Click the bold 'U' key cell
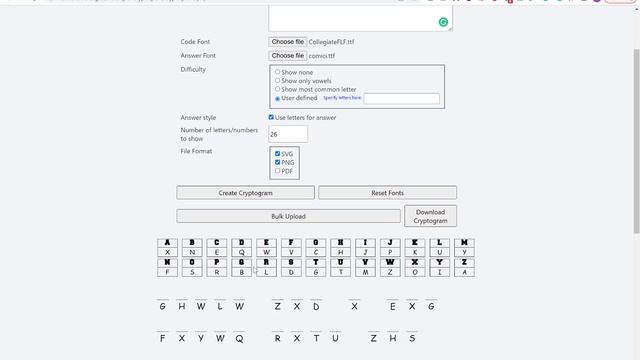This screenshot has height=360, width=640. click(340, 262)
